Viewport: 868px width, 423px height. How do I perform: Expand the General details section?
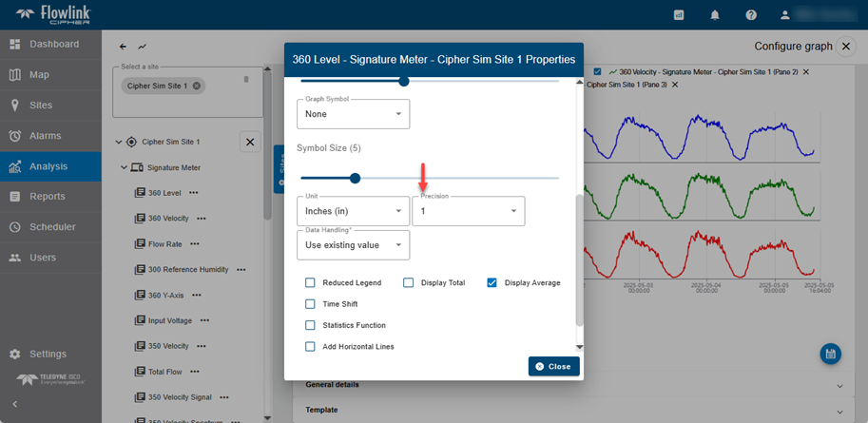(570, 385)
